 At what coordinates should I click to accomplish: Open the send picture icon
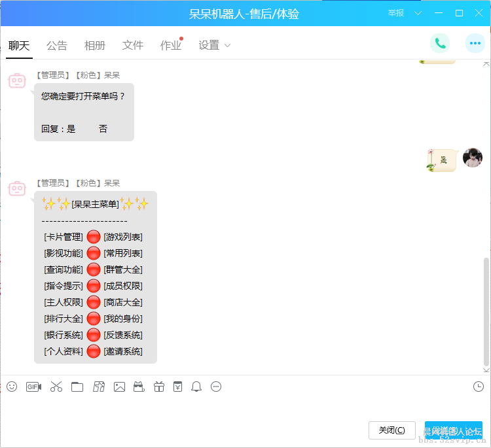coord(119,387)
